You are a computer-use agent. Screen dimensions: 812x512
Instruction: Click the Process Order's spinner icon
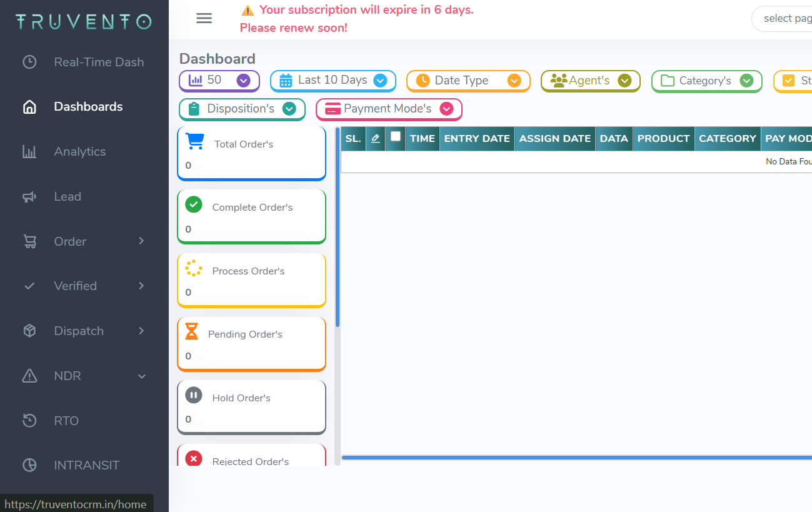[x=194, y=268]
